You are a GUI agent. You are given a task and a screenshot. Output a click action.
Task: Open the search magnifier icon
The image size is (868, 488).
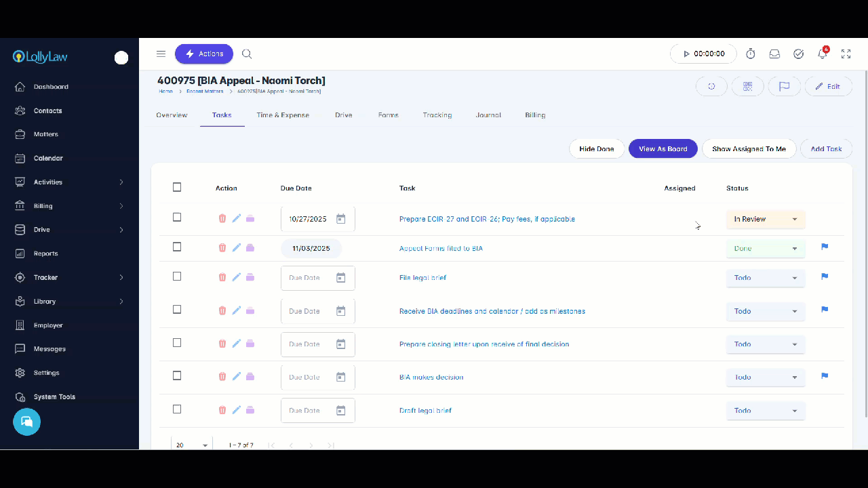(x=247, y=54)
